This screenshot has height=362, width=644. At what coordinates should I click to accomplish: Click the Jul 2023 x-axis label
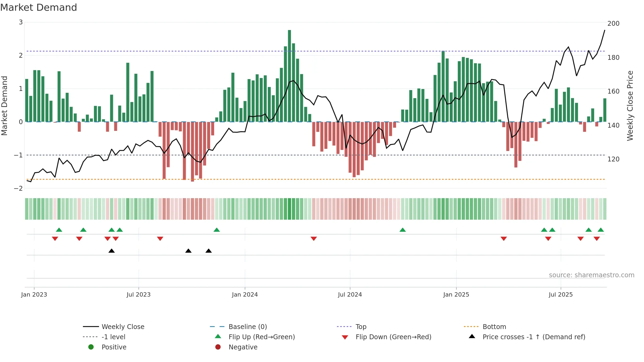tap(138, 294)
